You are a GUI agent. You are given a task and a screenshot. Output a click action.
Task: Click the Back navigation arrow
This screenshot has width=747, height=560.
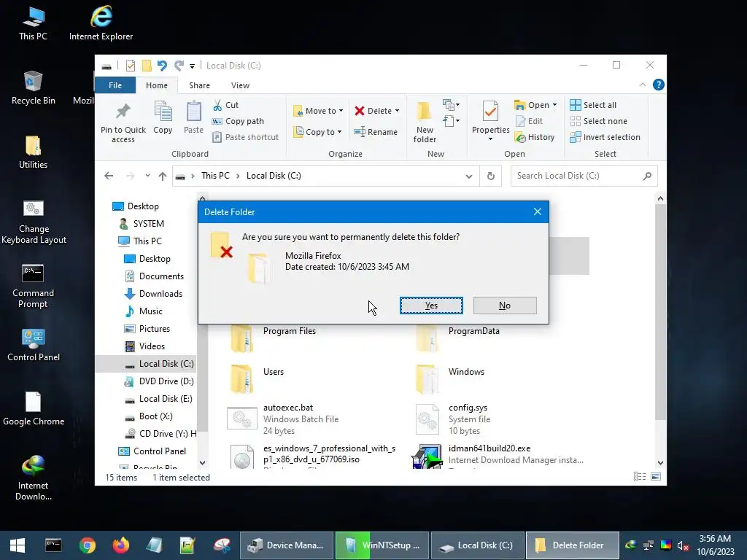109,176
